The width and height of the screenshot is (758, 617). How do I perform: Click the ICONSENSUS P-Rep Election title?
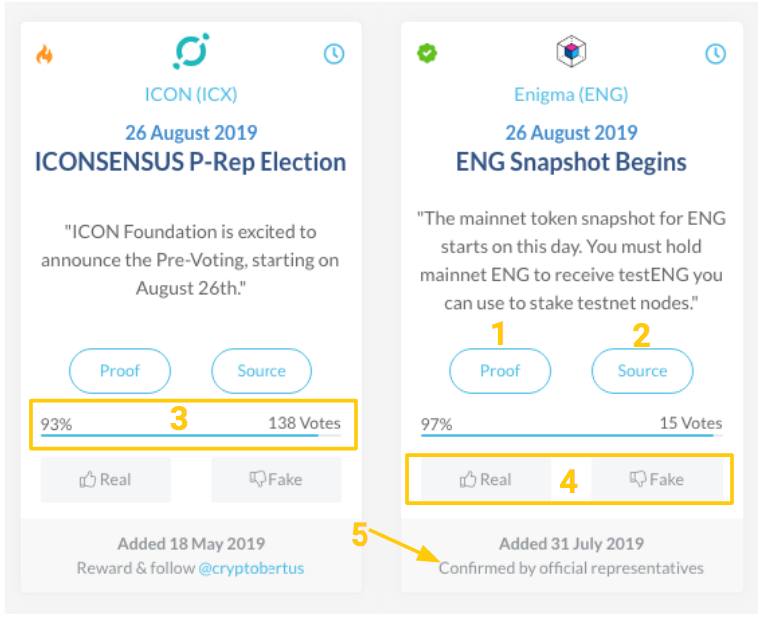coord(190,162)
